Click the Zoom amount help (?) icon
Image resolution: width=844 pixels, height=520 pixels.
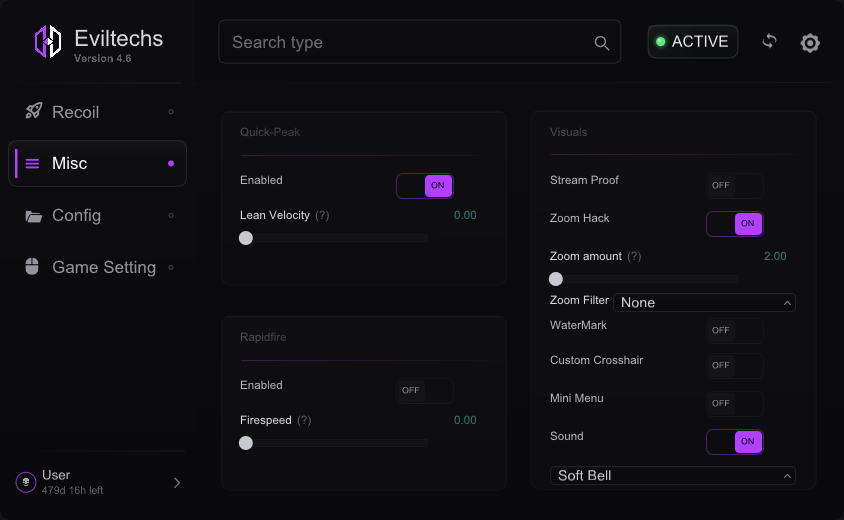(x=634, y=256)
